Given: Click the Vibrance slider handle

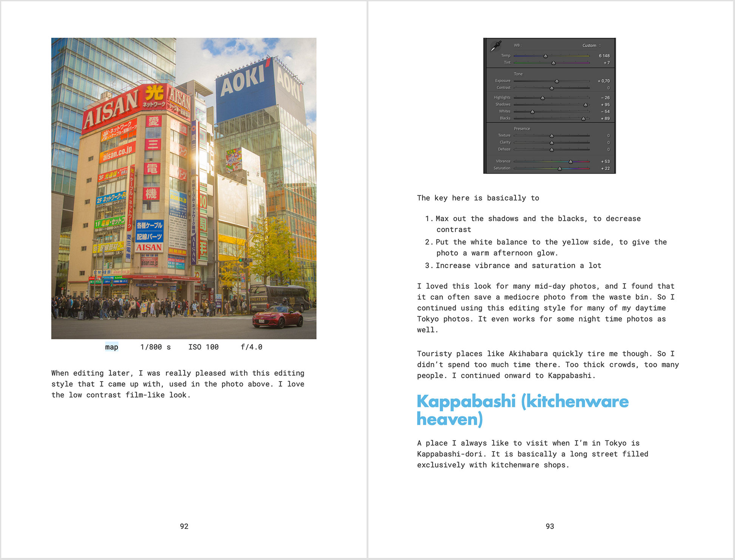Looking at the screenshot, I should point(571,162).
